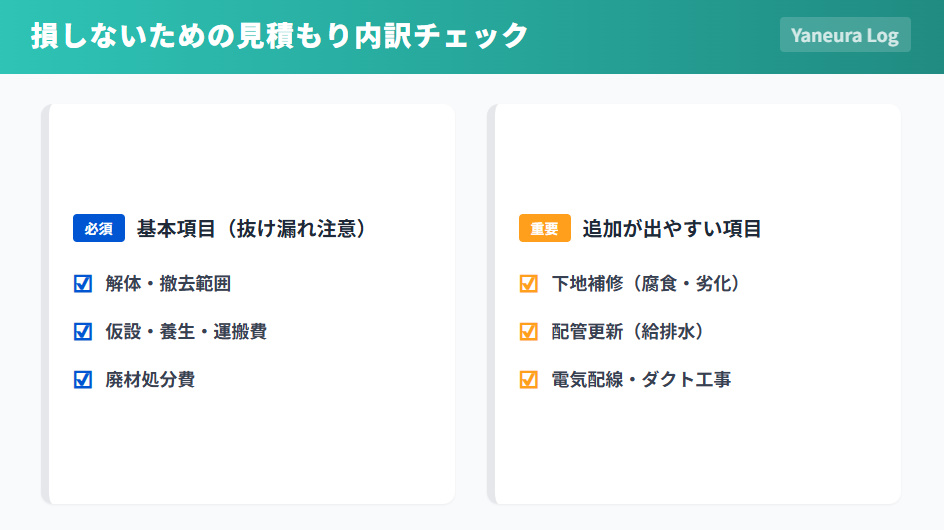
Task: Click the 廃材処分費 item label
Action: (x=150, y=380)
